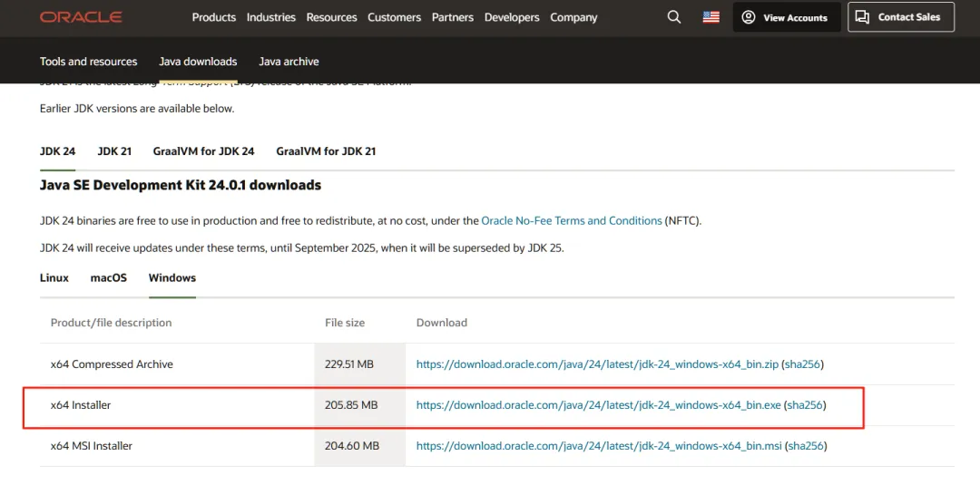Open the Company menu
This screenshot has width=980, height=485.
573,17
